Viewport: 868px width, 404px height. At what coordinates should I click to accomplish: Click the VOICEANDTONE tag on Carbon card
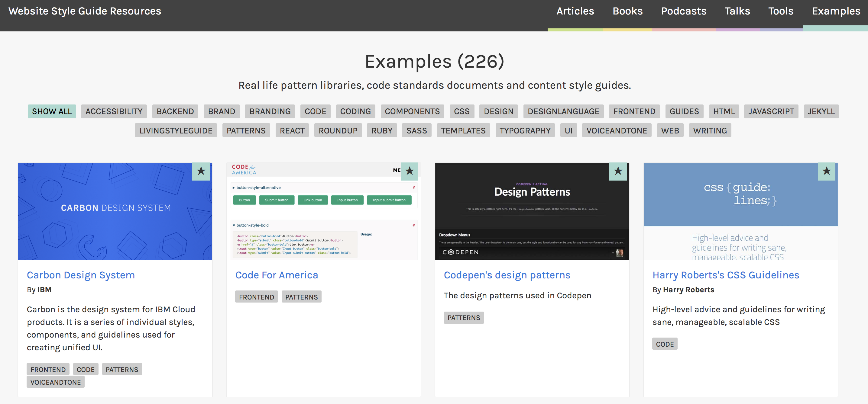[x=56, y=382]
